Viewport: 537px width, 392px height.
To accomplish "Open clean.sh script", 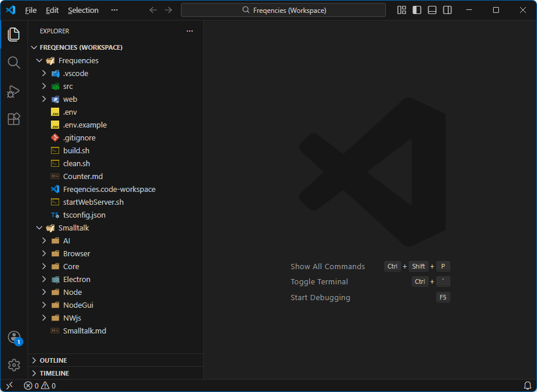I will [x=116, y=163].
